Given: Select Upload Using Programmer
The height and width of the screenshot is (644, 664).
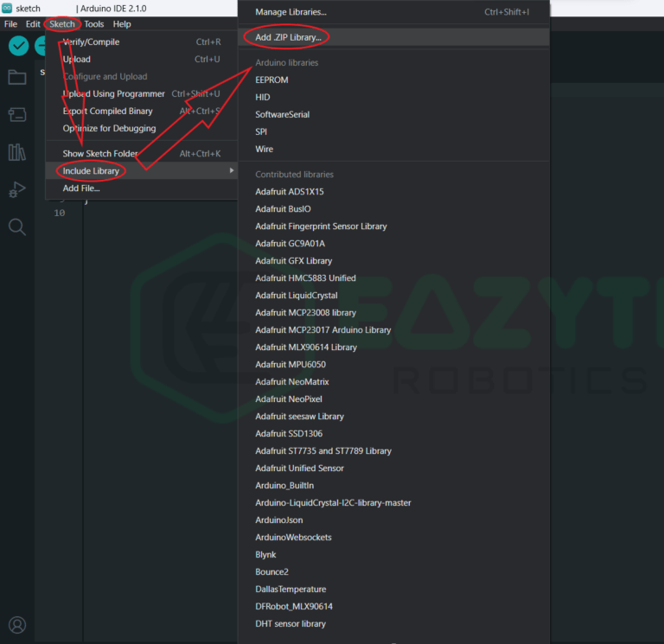Looking at the screenshot, I should pos(142,93).
